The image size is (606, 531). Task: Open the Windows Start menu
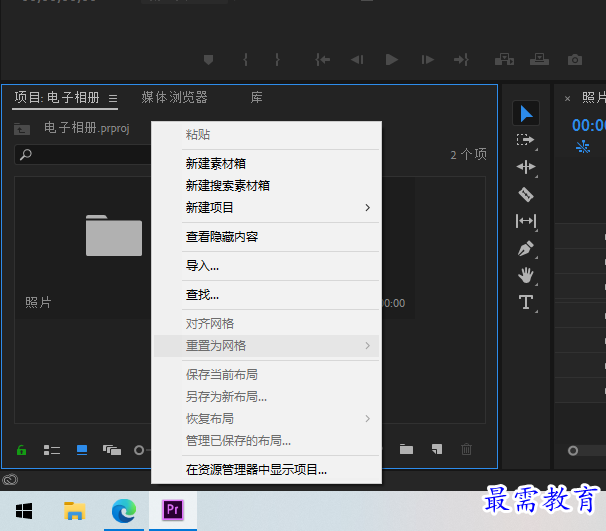24,511
